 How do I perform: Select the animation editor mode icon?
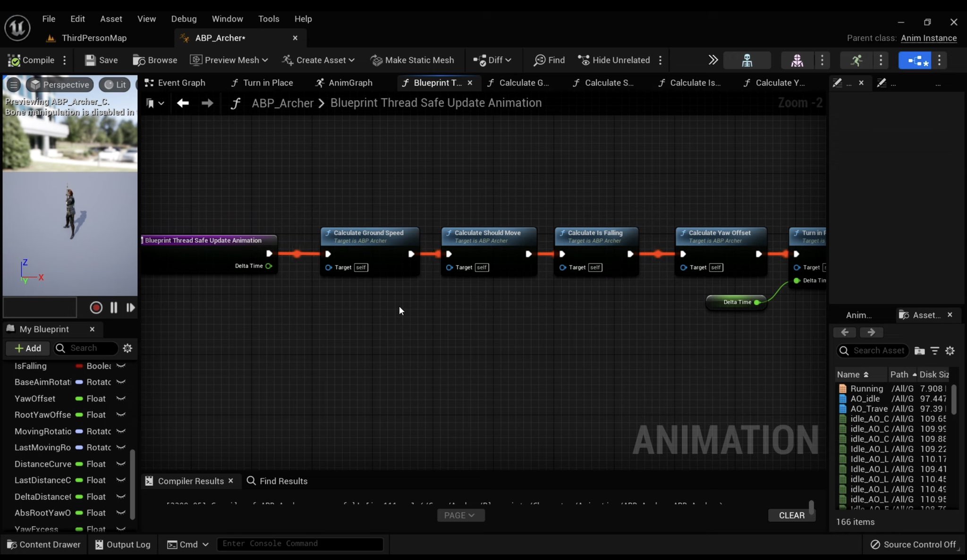pyautogui.click(x=857, y=60)
